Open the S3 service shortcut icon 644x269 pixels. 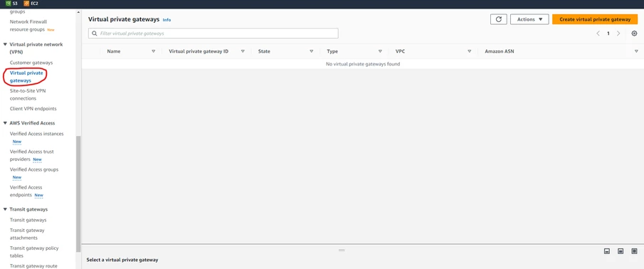pyautogui.click(x=8, y=4)
